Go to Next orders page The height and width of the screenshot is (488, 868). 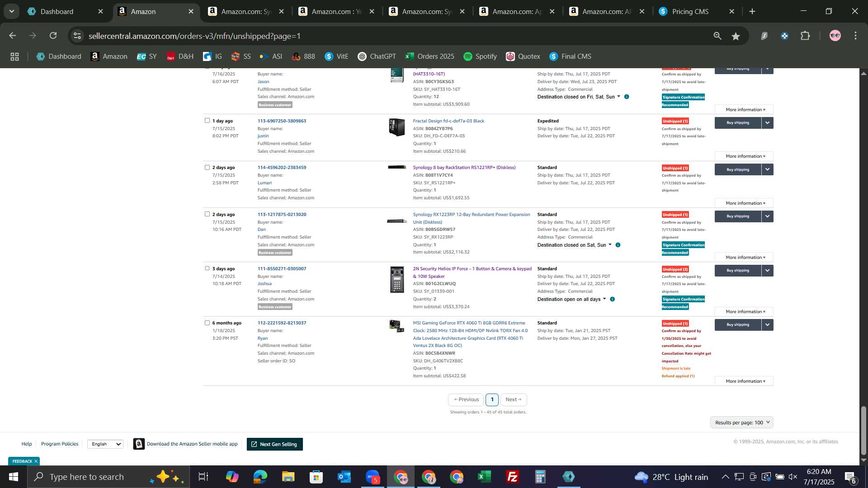click(x=514, y=399)
